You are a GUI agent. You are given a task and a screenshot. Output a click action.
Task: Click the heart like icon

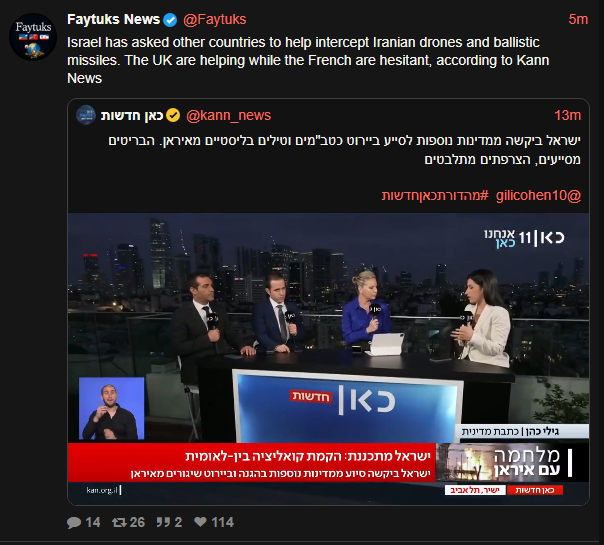tap(200, 522)
